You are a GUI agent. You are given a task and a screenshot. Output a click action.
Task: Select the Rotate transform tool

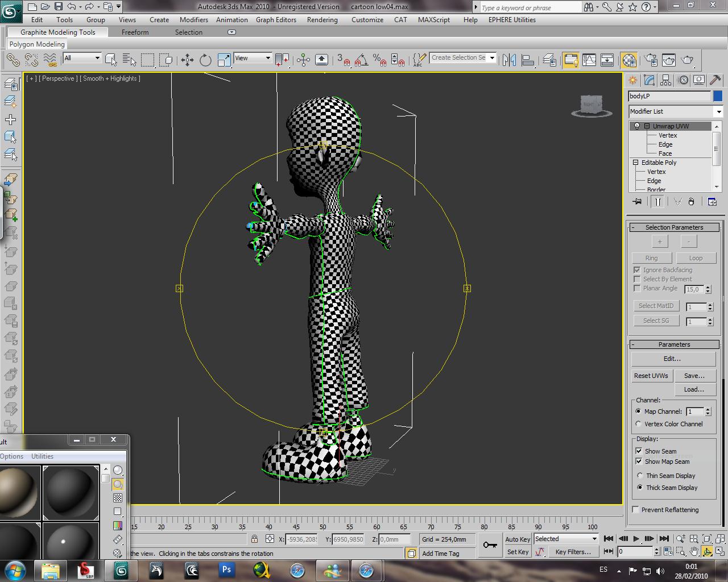click(205, 60)
